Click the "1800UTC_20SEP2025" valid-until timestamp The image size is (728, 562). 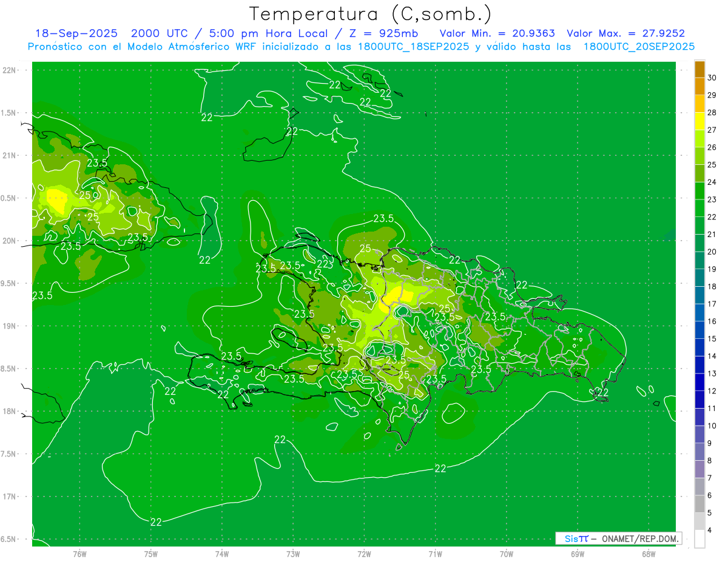(639, 47)
